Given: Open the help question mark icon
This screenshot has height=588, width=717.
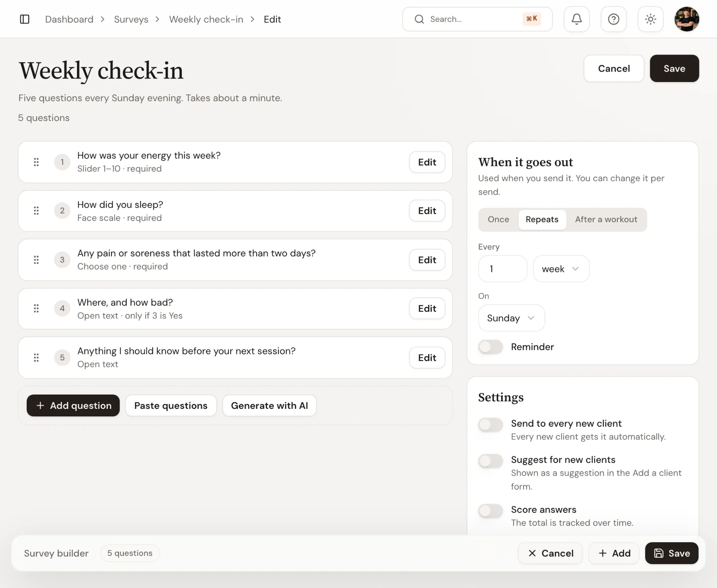Looking at the screenshot, I should point(613,19).
